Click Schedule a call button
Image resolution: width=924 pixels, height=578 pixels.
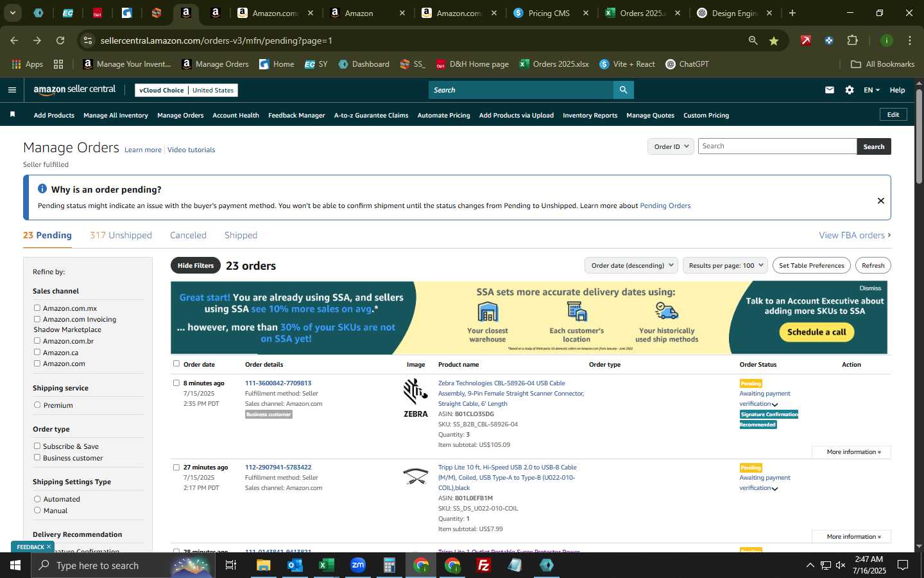816,332
